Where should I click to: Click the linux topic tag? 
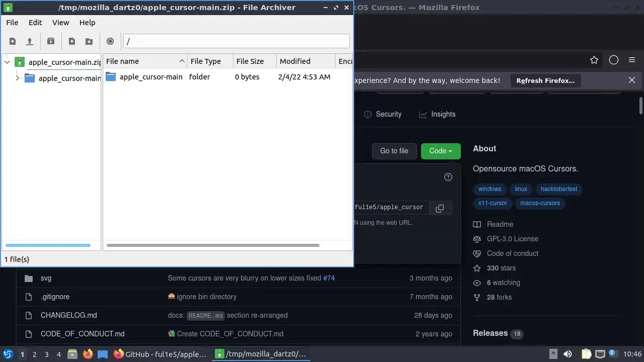[x=521, y=189]
